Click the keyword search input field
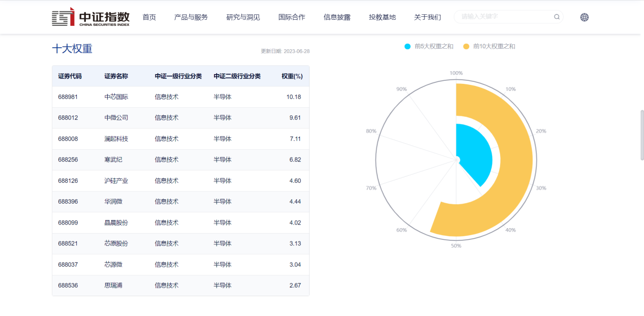The image size is (644, 316). 503,17
